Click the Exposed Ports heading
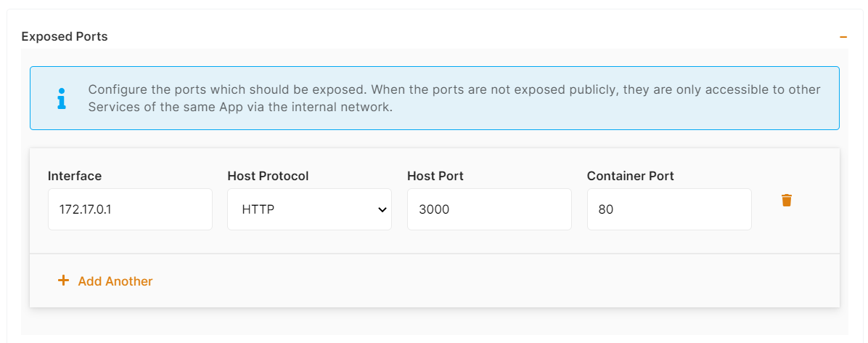Screen dimensions: 868x343 65,36
